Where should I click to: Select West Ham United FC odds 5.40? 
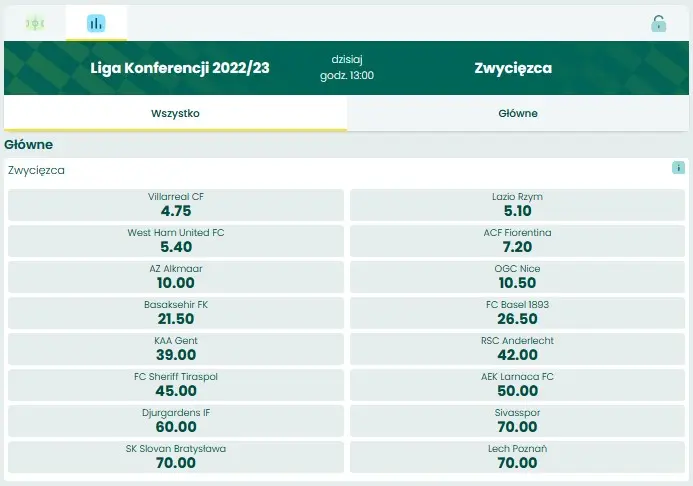(x=176, y=241)
